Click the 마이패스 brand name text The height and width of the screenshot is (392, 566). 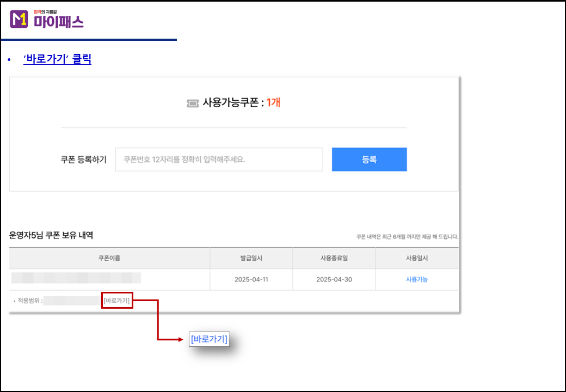[58, 22]
